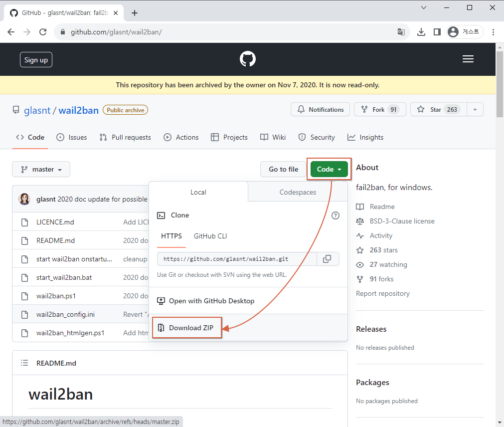This screenshot has width=504, height=427.
Task: Click the clone URL text field
Action: (237, 259)
